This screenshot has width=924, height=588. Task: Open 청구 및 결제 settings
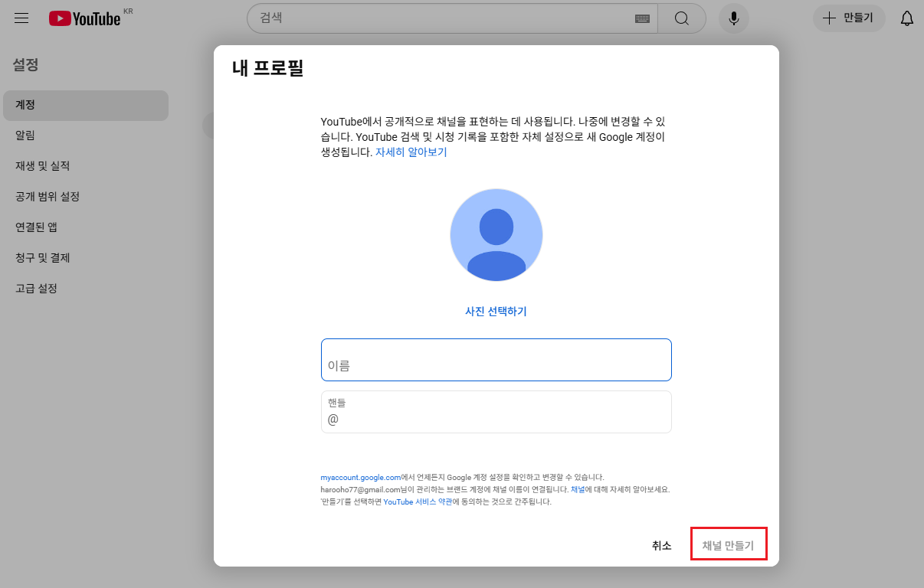tap(86, 257)
